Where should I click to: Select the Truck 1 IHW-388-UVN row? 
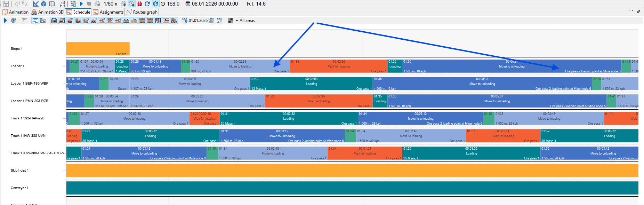click(28, 136)
